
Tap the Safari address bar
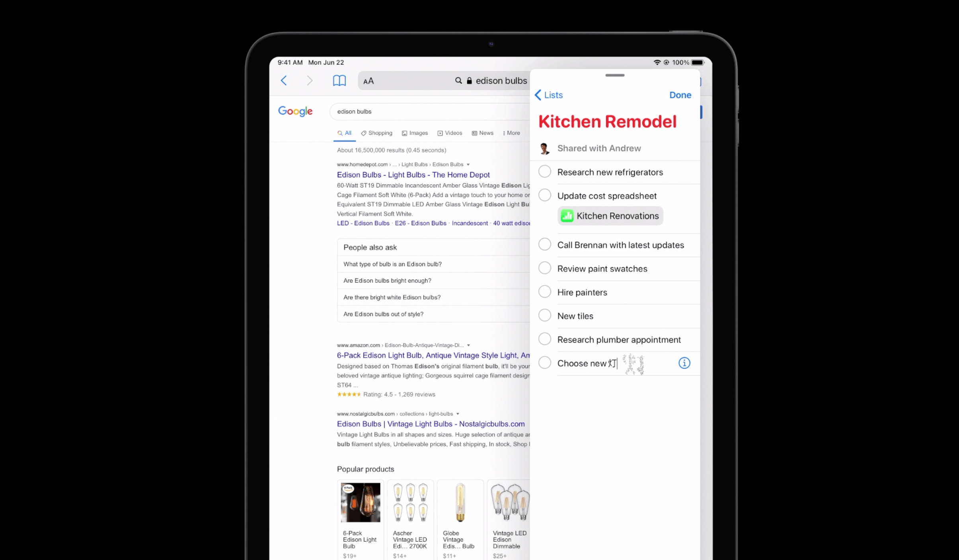click(444, 81)
